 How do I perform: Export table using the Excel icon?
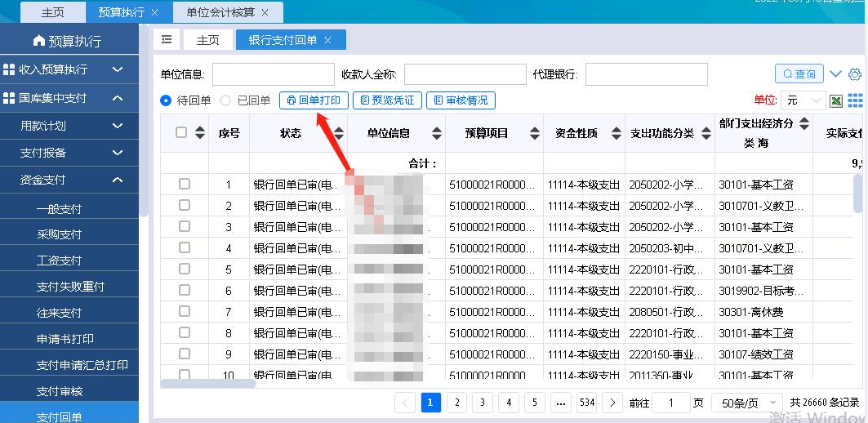click(x=836, y=100)
